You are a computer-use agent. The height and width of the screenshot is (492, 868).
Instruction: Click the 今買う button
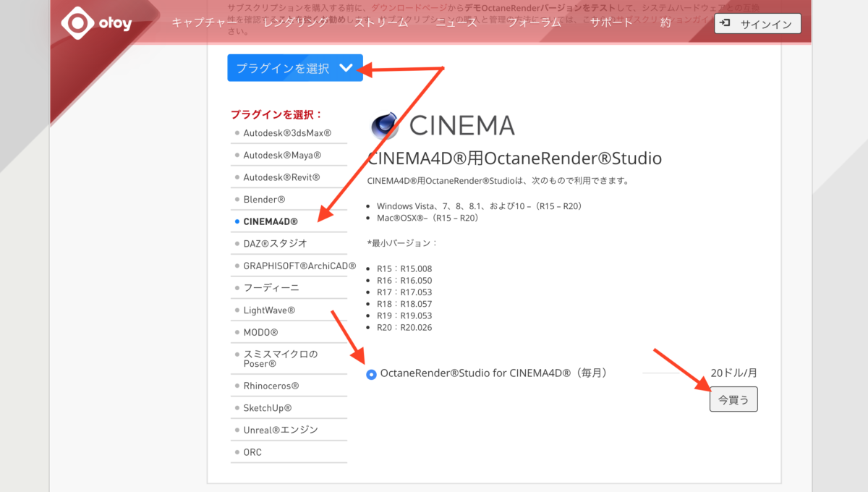(x=733, y=399)
